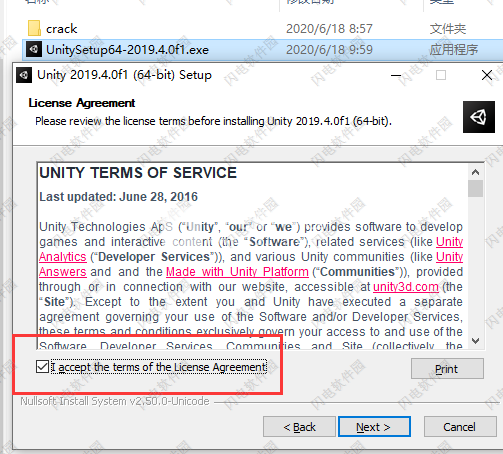This screenshot has height=454, width=503.
Task: Click the Last updated: June 28, 2016 line
Action: pos(118,197)
